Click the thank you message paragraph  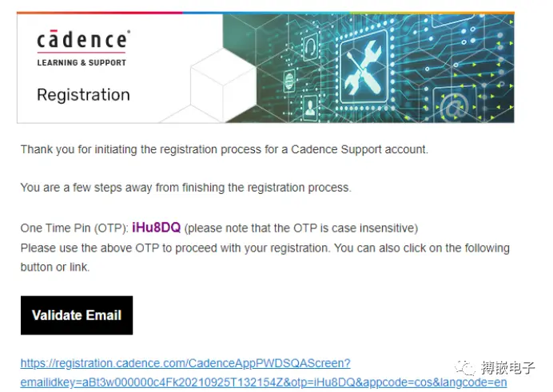(225, 149)
